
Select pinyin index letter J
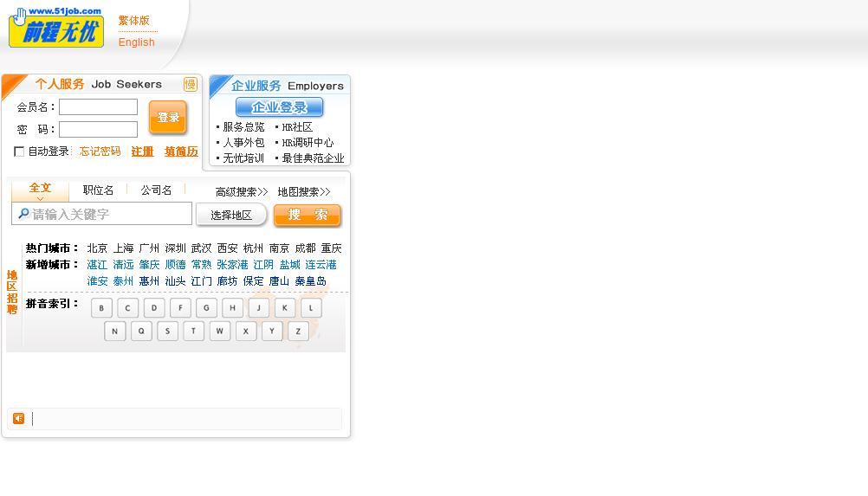pos(258,308)
